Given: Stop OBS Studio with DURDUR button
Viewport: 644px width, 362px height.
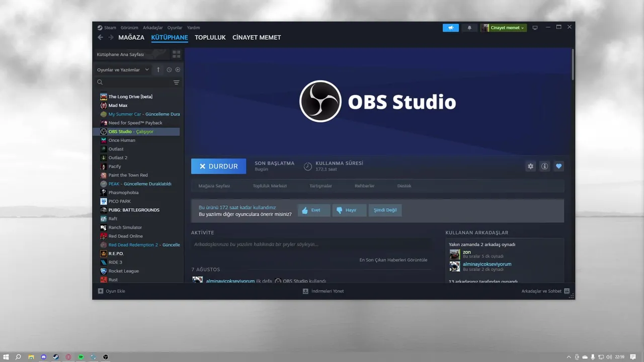Looking at the screenshot, I should click(x=218, y=166).
